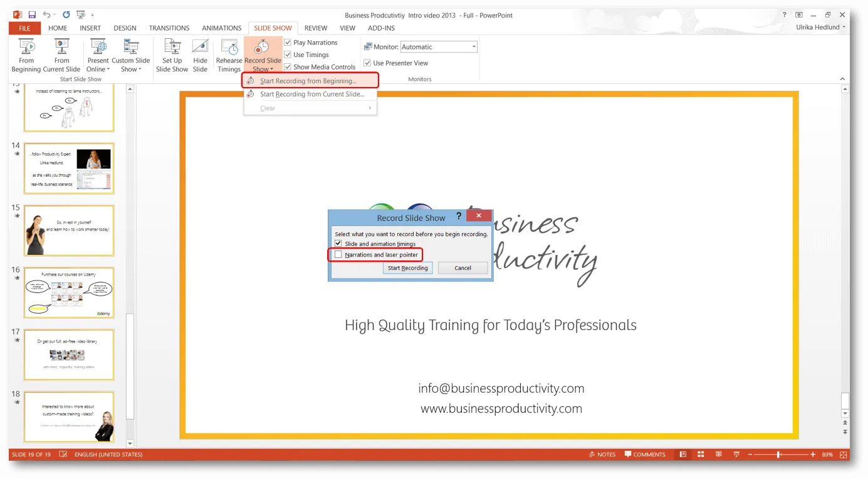Click the Start Recording button in the dialog
The width and height of the screenshot is (868, 479).
coord(407,268)
